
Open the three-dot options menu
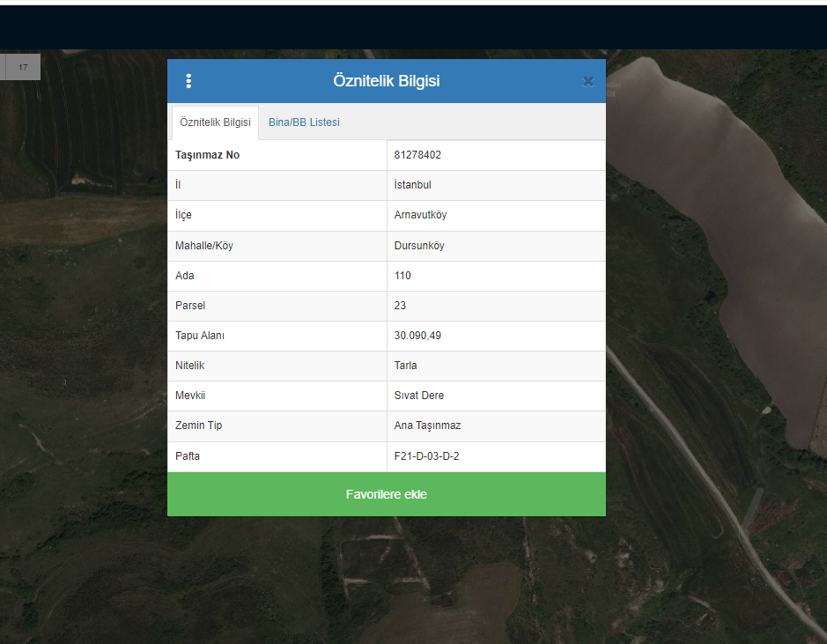click(x=188, y=81)
